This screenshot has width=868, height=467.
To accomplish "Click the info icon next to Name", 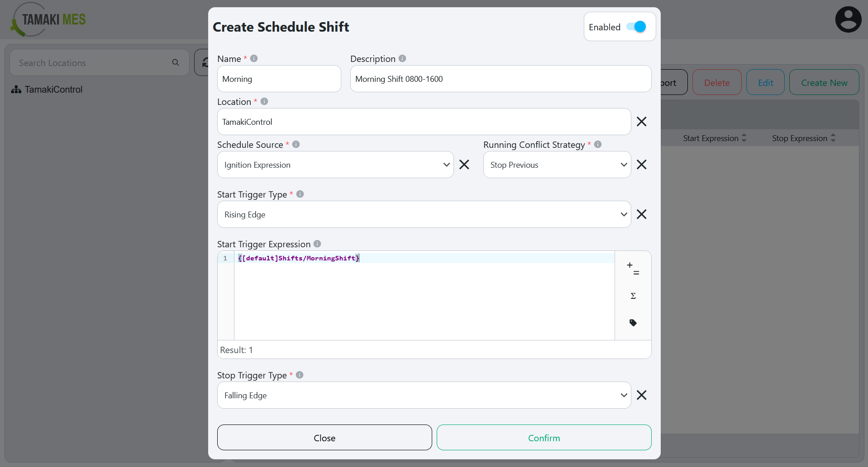I will click(x=253, y=58).
